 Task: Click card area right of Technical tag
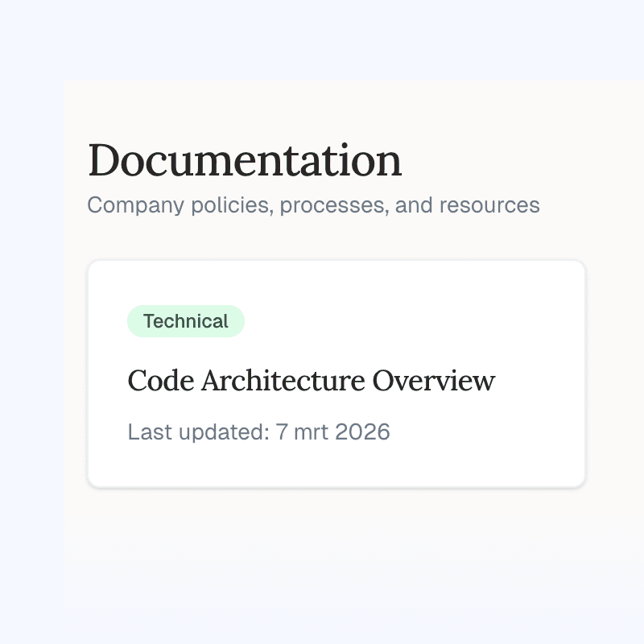click(419, 321)
